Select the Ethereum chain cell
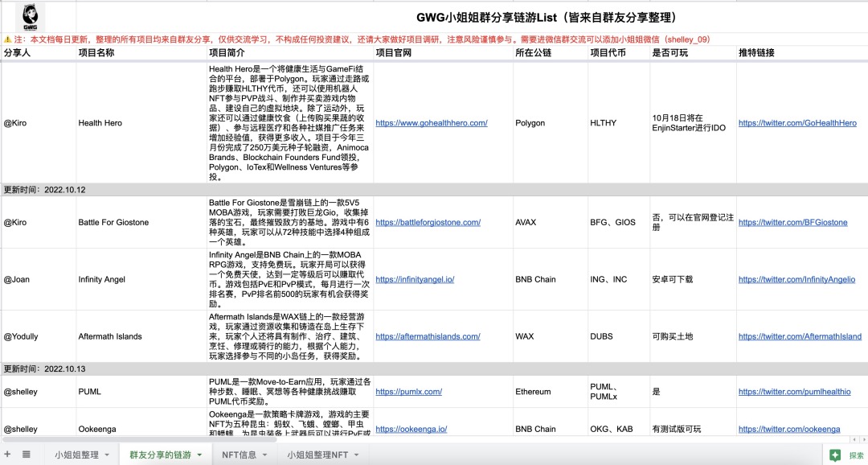Screen dimensions: 868x465 551,392
